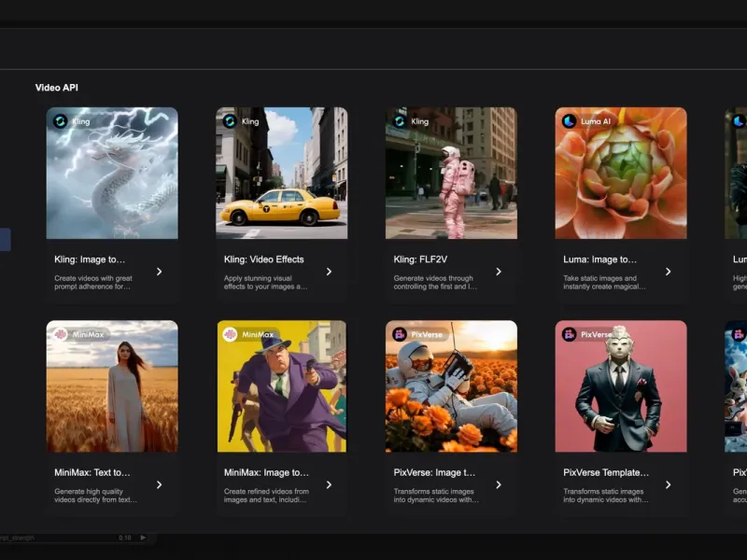
Task: Select the dragon lightning thumbnail
Action: coord(112,173)
